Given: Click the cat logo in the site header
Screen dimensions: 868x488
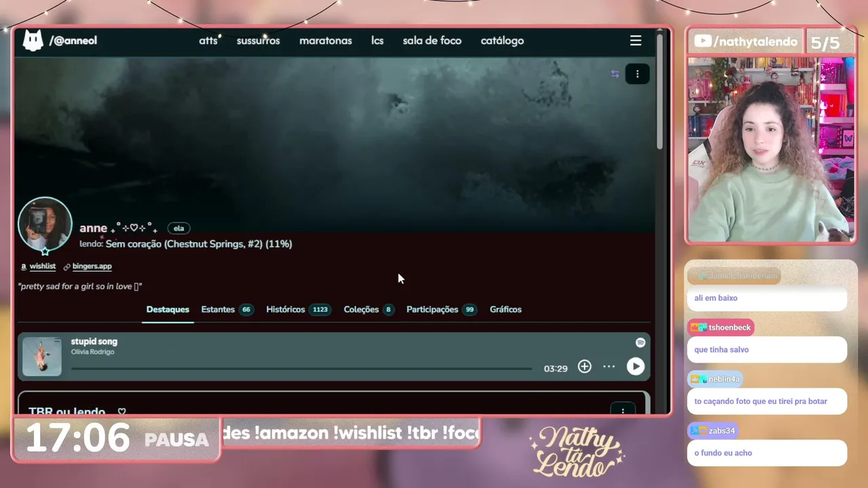Looking at the screenshot, I should (33, 41).
